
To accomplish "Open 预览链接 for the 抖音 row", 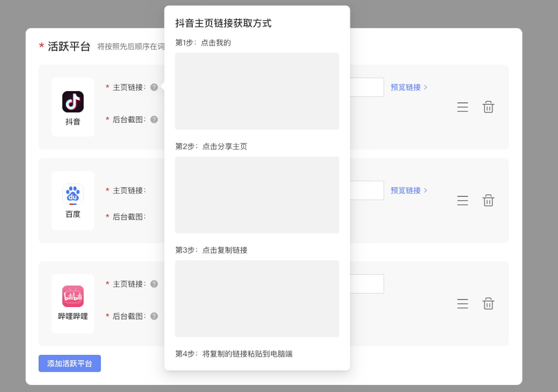I will point(409,87).
